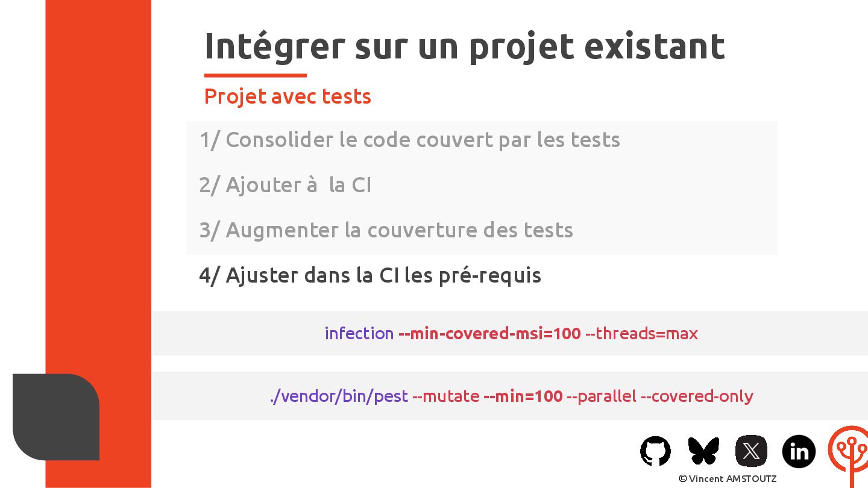Select the --min-covered-msi=100 option text
This screenshot has height=488, width=868.
point(489,333)
